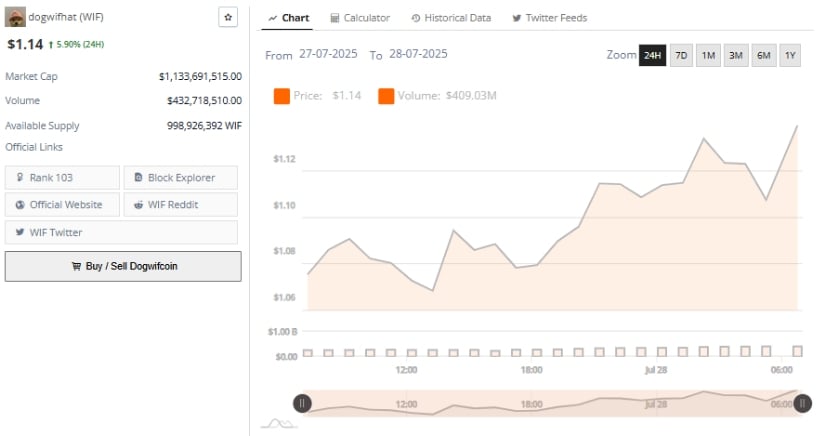Screen dimensions: 825x436
Task: Click the last volume bar near 06:00
Action: point(797,351)
